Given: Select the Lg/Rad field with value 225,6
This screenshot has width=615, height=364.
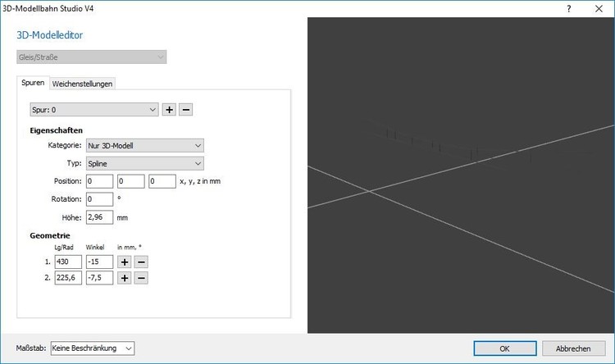Looking at the screenshot, I should (x=68, y=278).
